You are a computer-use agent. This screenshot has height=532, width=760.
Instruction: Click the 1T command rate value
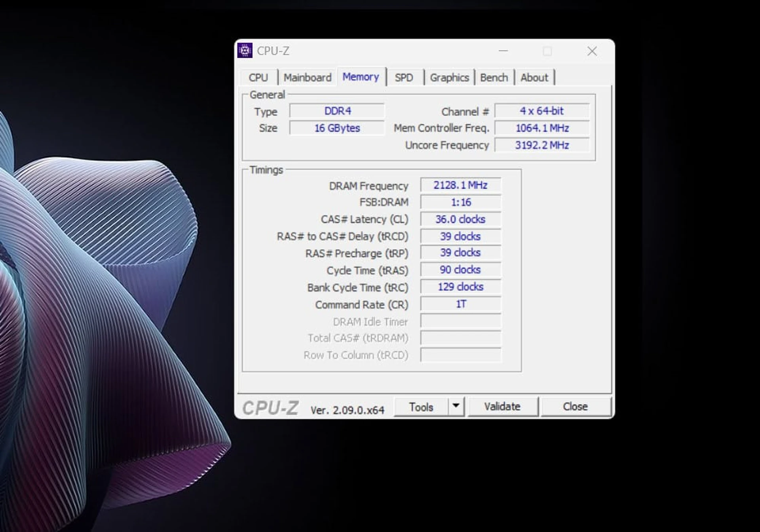click(x=460, y=304)
